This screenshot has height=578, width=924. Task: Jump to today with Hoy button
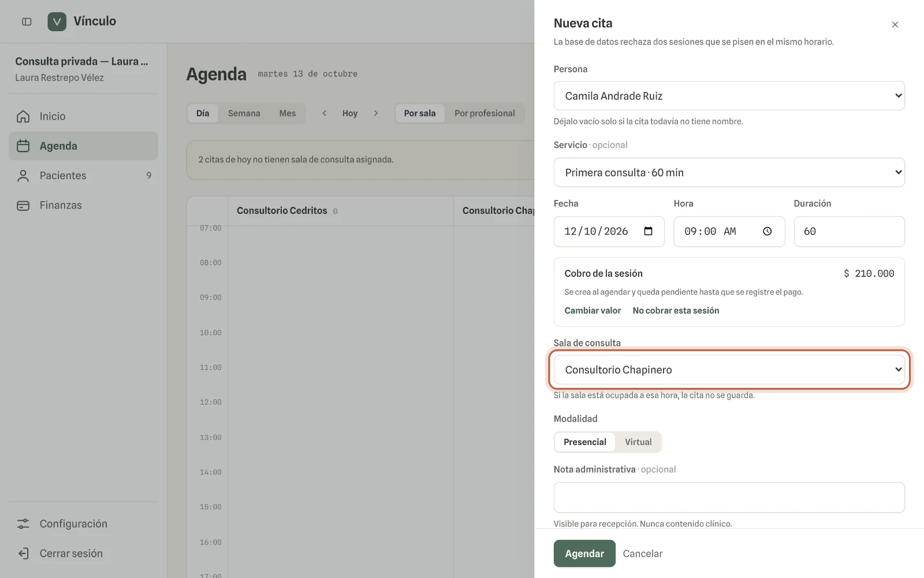coord(350,113)
